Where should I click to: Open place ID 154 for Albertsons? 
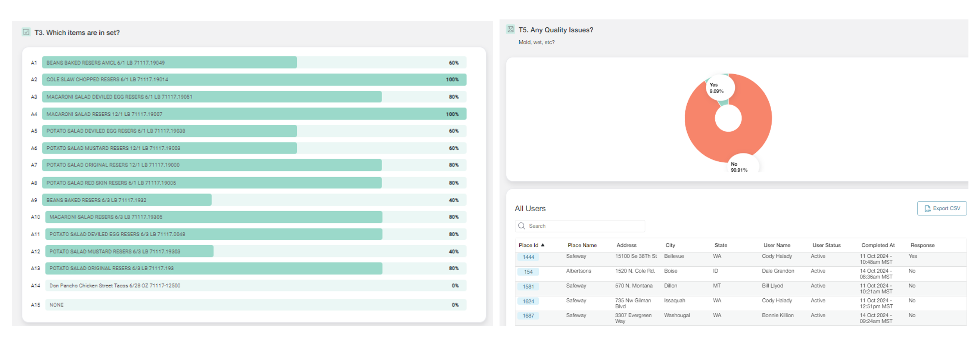pos(528,272)
